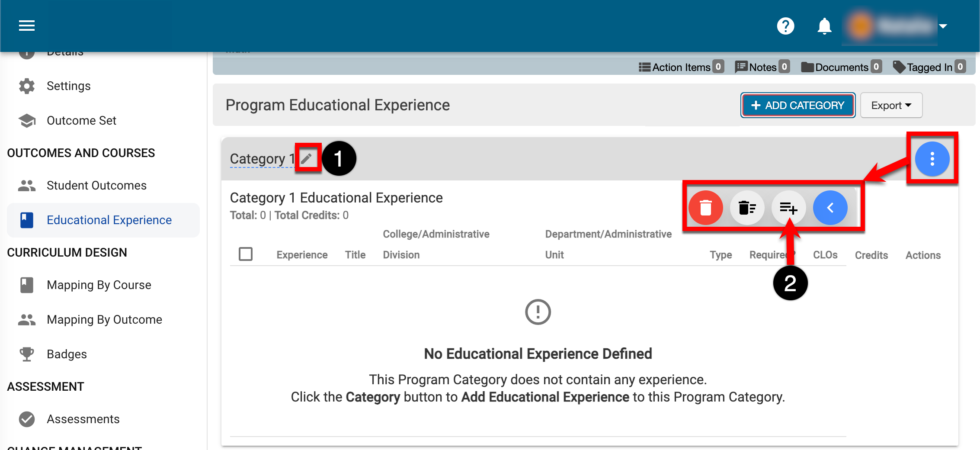The image size is (980, 450).
Task: Click the help question mark icon
Action: click(x=785, y=26)
